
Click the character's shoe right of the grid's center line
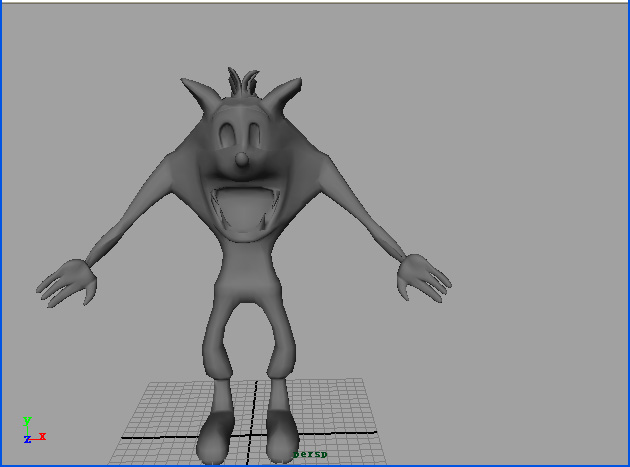coord(282,435)
